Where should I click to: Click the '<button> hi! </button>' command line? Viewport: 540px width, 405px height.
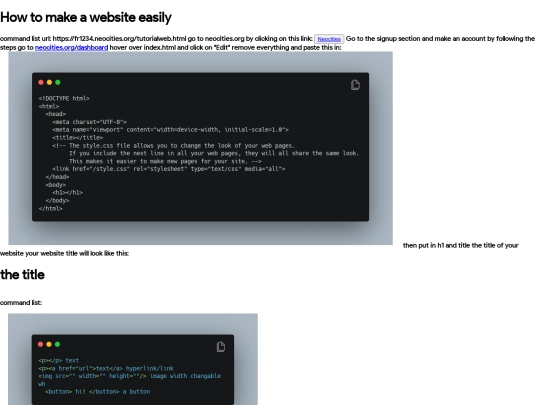click(97, 392)
